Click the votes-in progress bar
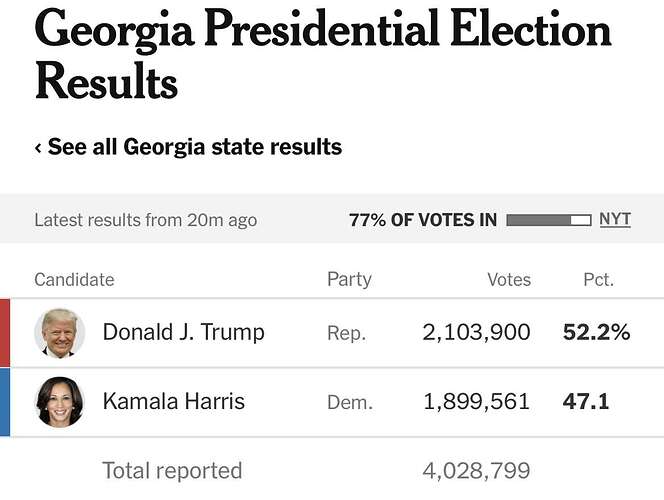The width and height of the screenshot is (664, 500). [549, 220]
